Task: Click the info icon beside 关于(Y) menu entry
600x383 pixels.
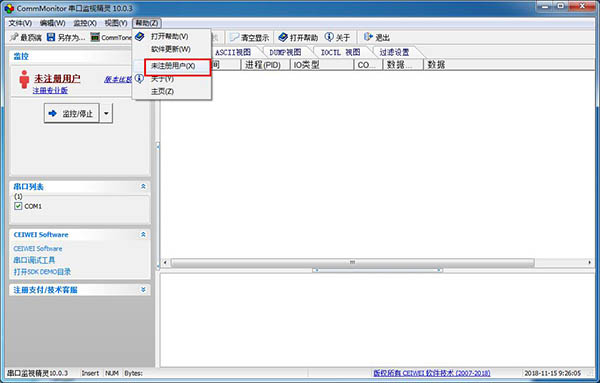Action: 139,78
